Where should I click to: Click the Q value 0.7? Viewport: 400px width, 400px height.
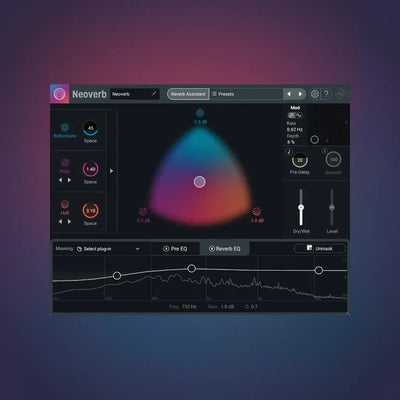tap(254, 306)
